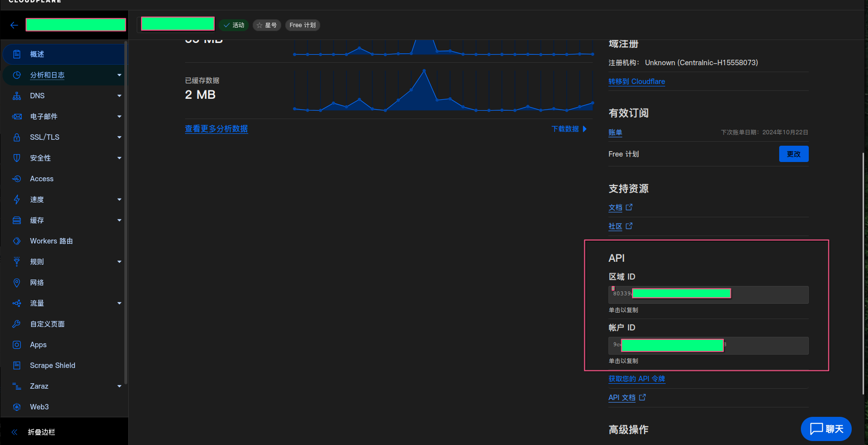The image size is (868, 445).
Task: Expand the 安全性 dropdown arrow
Action: tap(119, 158)
